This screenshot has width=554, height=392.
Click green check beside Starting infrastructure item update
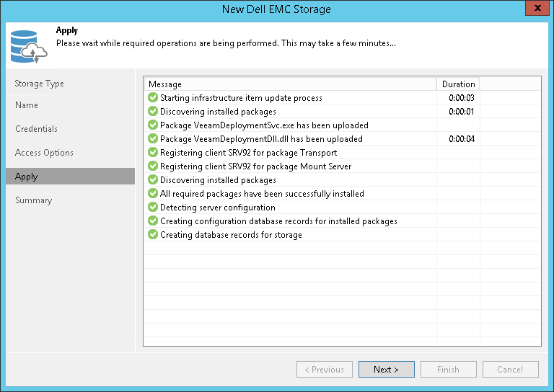152,98
